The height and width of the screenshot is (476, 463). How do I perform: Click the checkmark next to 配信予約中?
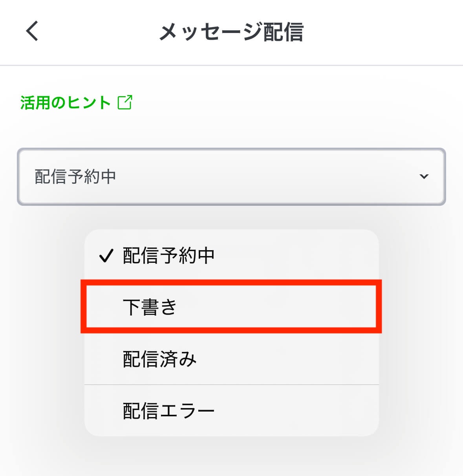point(106,256)
